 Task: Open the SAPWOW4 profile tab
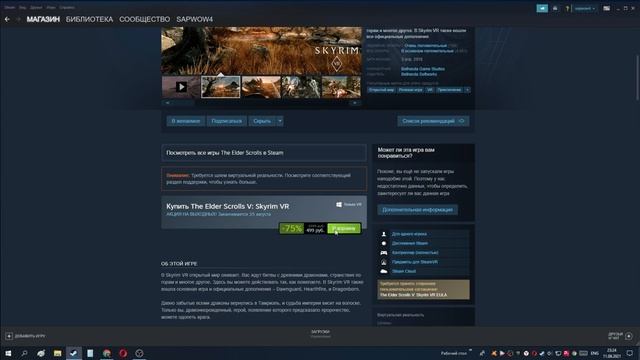point(195,19)
